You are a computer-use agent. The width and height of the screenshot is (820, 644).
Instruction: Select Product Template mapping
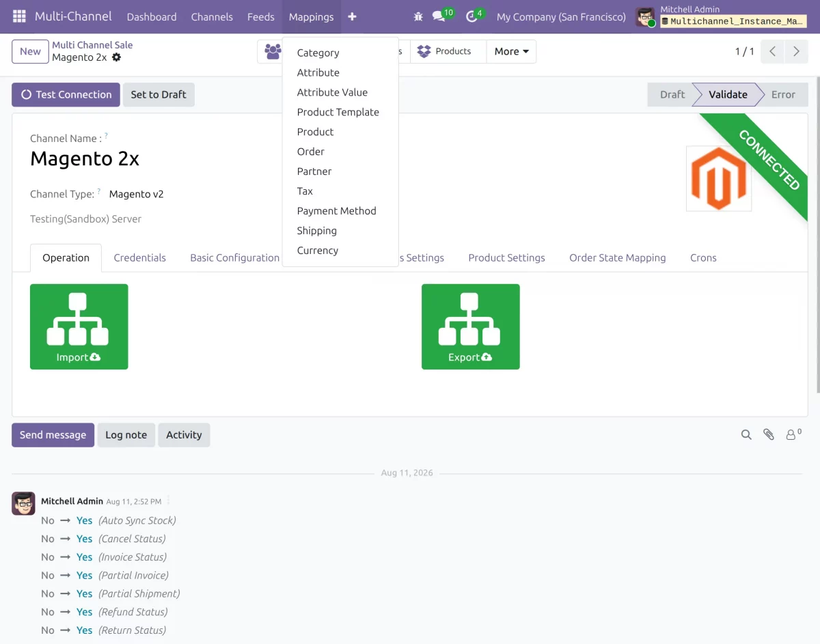pyautogui.click(x=340, y=112)
